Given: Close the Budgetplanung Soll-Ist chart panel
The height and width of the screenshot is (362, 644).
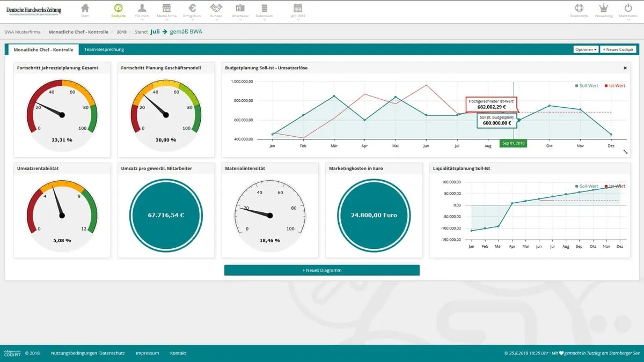Looking at the screenshot, I should tap(625, 68).
